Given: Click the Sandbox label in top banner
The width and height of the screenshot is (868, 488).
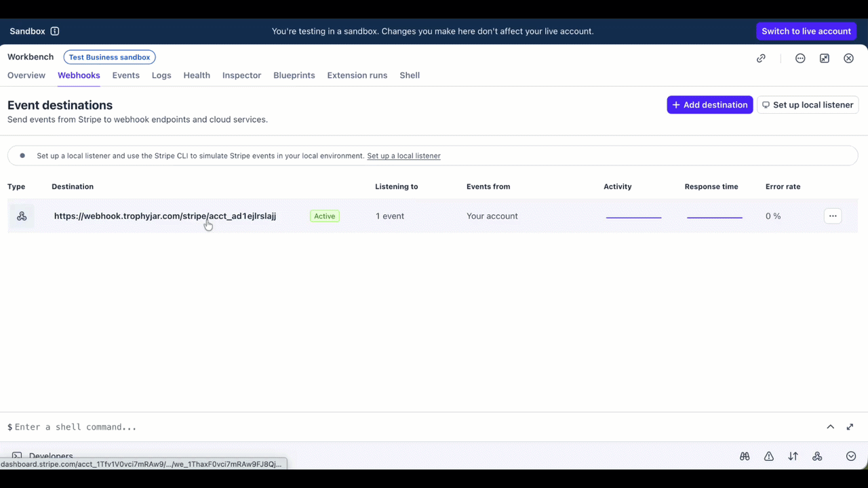Looking at the screenshot, I should point(27,31).
